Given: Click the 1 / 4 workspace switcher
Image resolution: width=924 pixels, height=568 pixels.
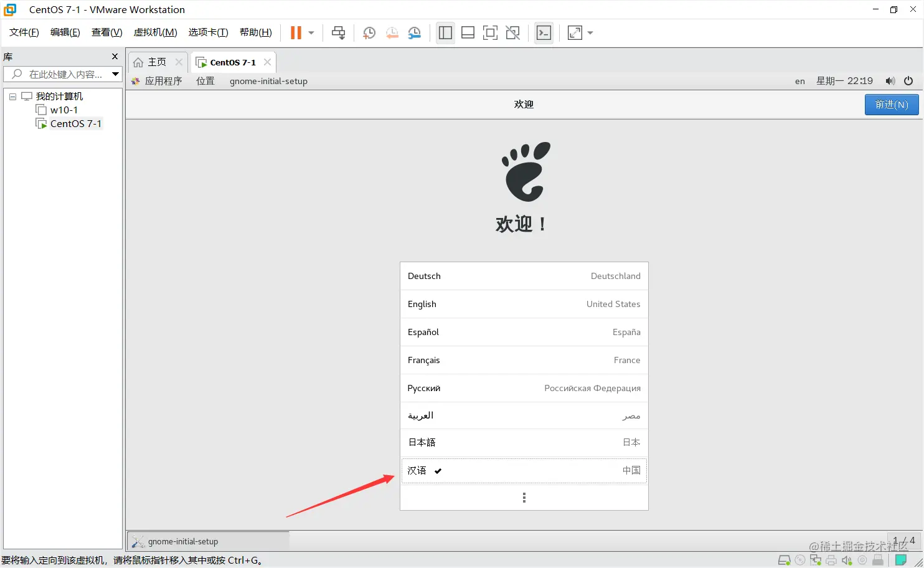Looking at the screenshot, I should click(903, 541).
